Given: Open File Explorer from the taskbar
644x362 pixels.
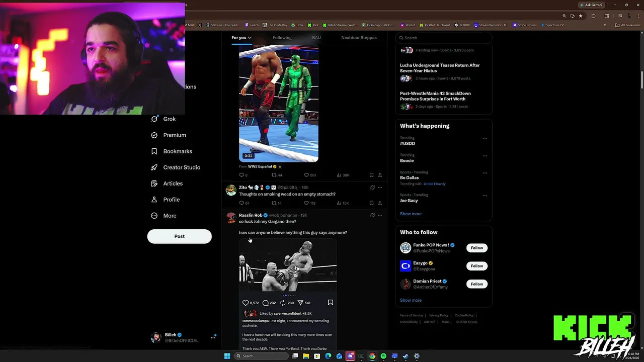Looking at the screenshot, I should [x=306, y=356].
